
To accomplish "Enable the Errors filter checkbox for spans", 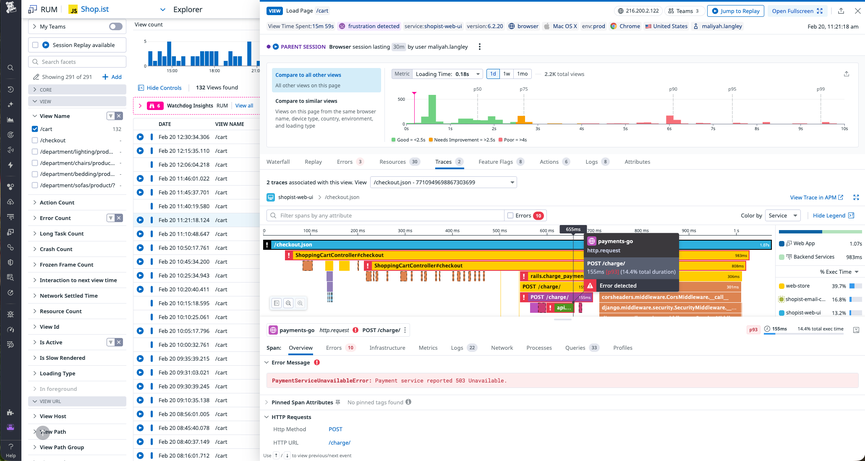I will (x=510, y=216).
